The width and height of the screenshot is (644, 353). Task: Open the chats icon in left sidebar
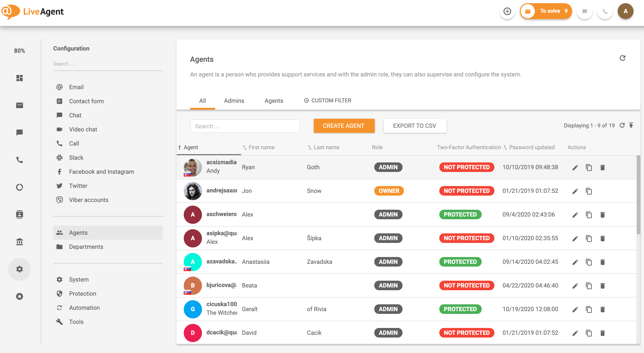(x=20, y=133)
